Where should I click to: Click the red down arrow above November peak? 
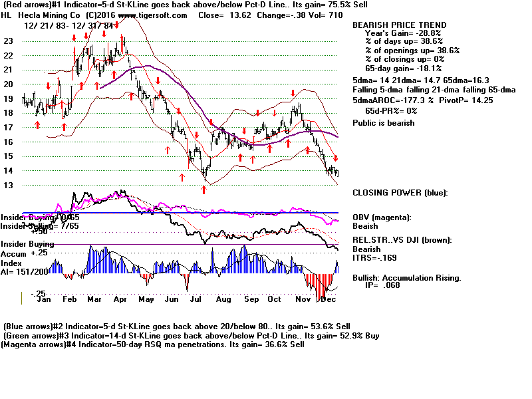293,94
